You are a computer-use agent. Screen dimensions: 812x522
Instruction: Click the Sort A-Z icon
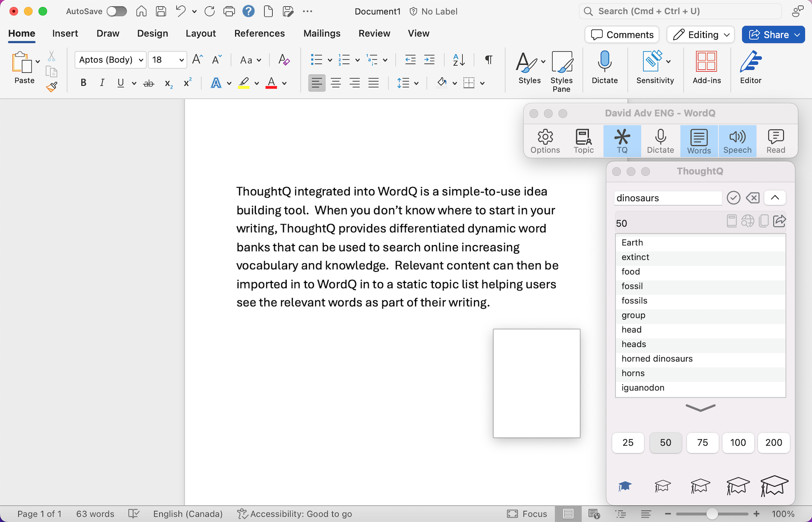tap(458, 60)
